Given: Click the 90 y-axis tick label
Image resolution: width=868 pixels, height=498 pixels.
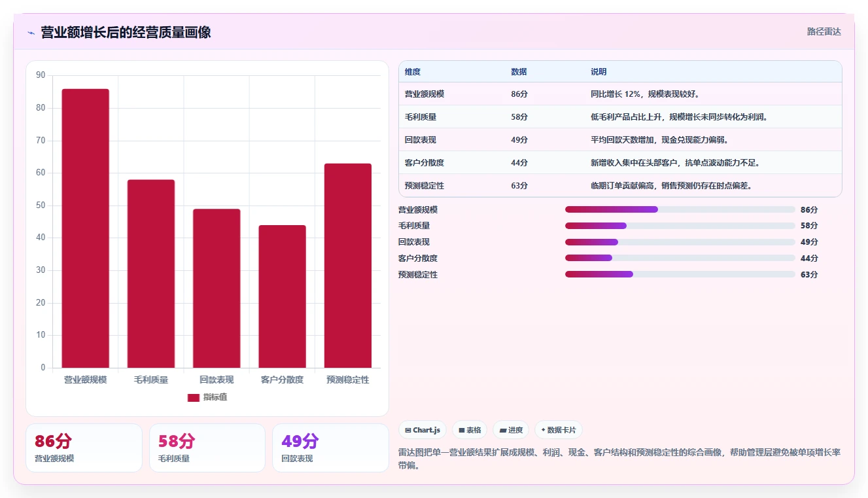Looking at the screenshot, I should [41, 75].
